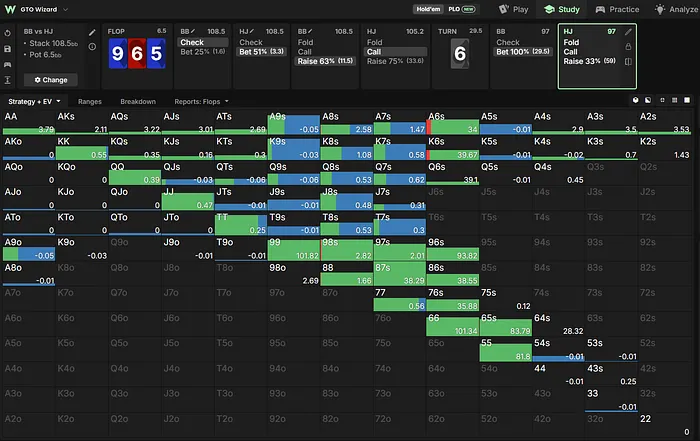Open the GTO Wizard menu chevron
This screenshot has height=441, width=700.
coord(66,9)
